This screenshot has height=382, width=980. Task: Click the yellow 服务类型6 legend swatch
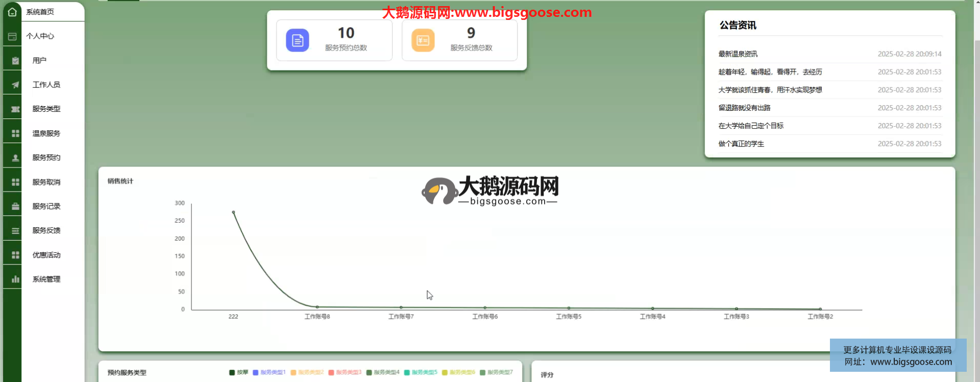tap(445, 372)
